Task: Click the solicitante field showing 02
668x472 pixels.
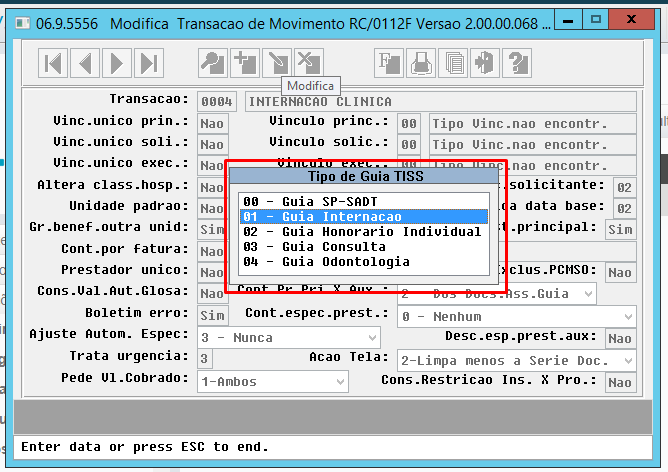Action: 625,187
